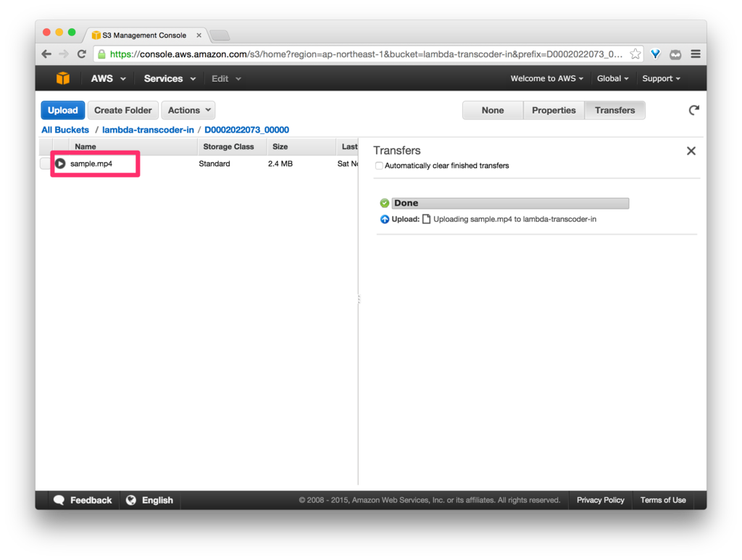Sort by the Name column header
Viewport: 742px width, 560px height.
133,146
